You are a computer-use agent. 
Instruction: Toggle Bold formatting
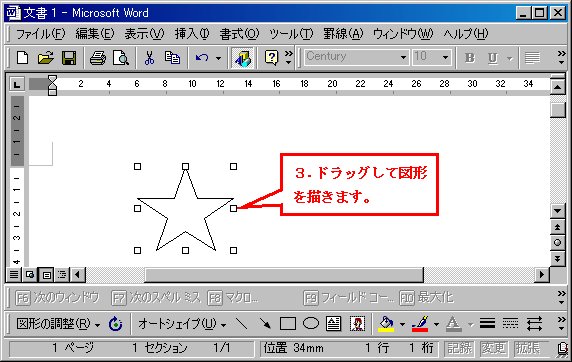470,58
